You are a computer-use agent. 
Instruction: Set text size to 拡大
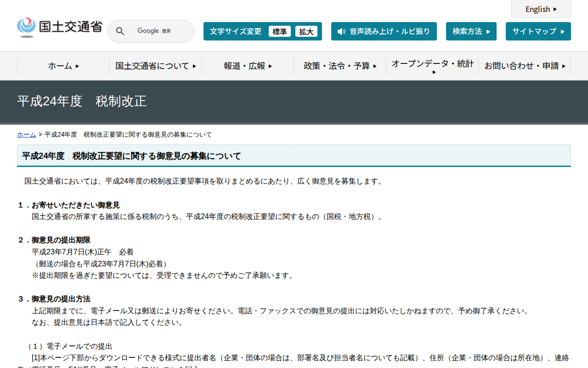point(306,31)
